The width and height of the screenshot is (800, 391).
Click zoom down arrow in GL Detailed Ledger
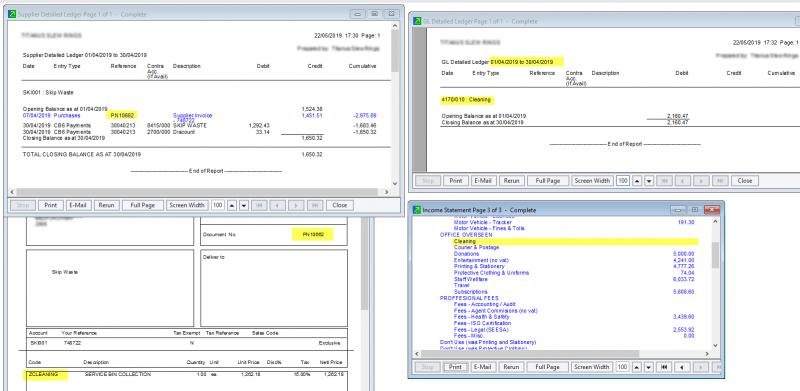point(649,181)
